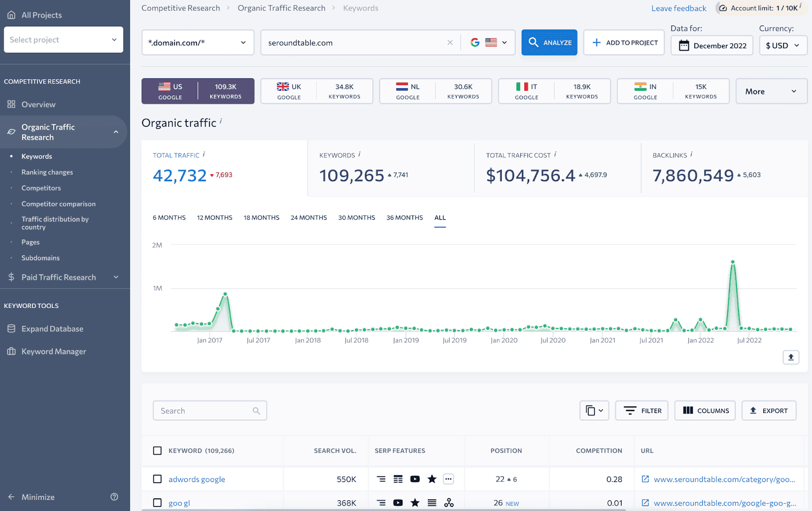812x511 pixels.
Task: Click the Analyze button
Action: click(x=549, y=42)
